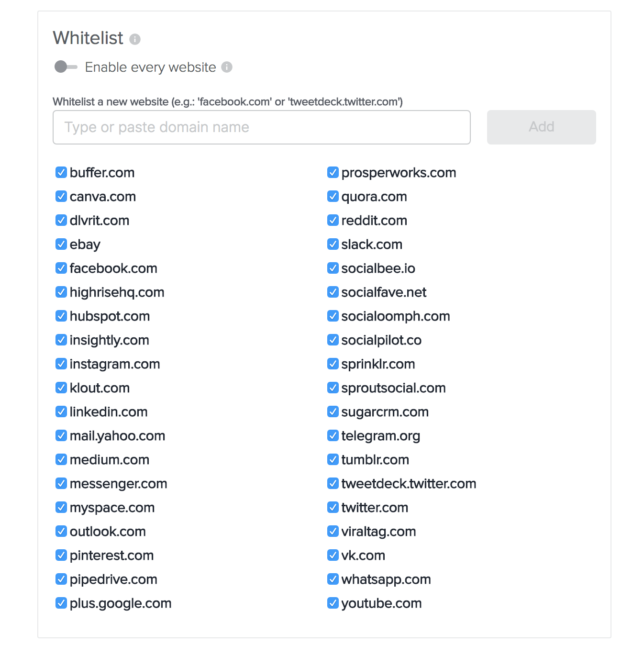Uncheck the highrisehq.com checkbox
644x667 pixels.
(x=61, y=292)
